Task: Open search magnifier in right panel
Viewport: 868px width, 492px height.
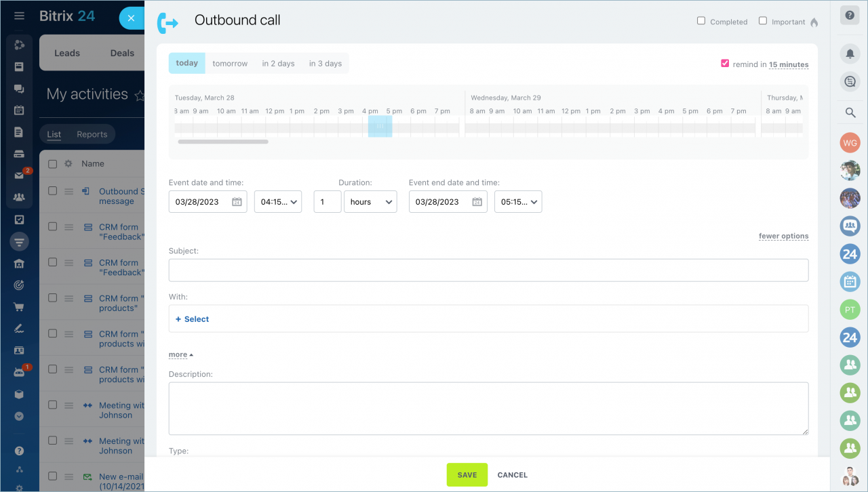Action: pyautogui.click(x=850, y=112)
